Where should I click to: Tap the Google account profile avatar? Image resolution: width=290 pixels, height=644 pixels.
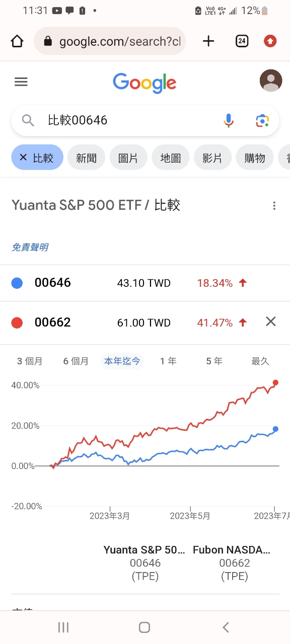click(x=271, y=81)
